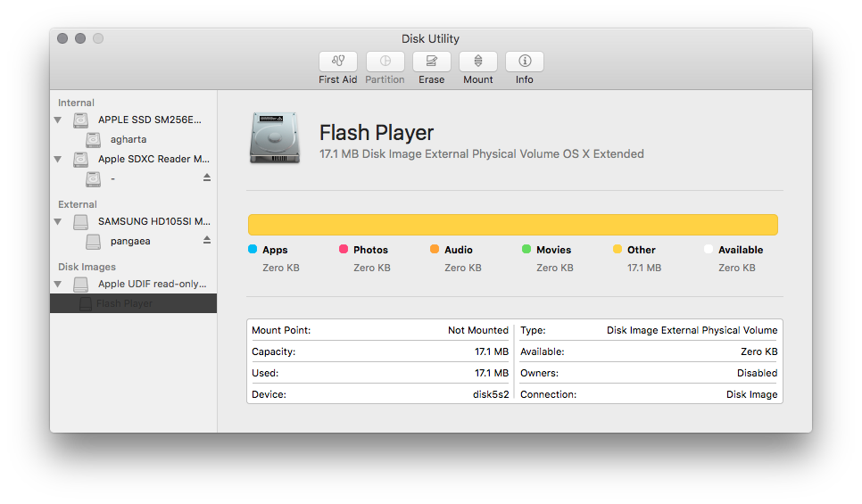
Task: Click the green Movies legend dot
Action: 526,249
